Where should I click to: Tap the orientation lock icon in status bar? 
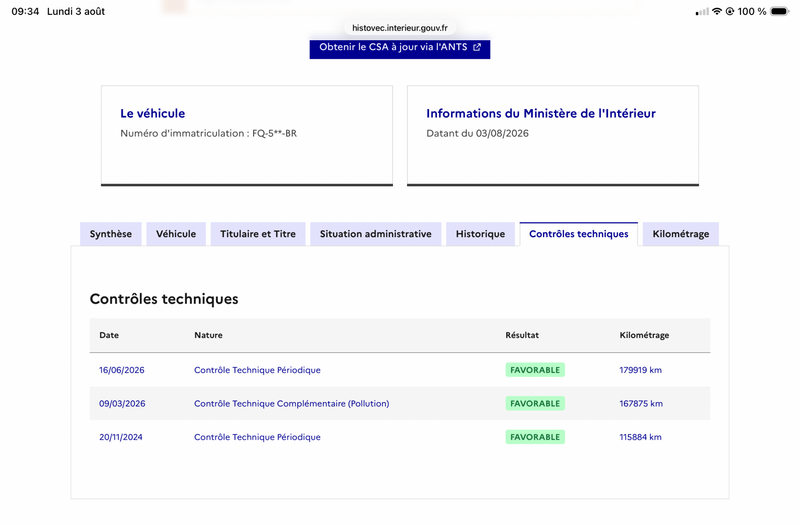pos(730,11)
